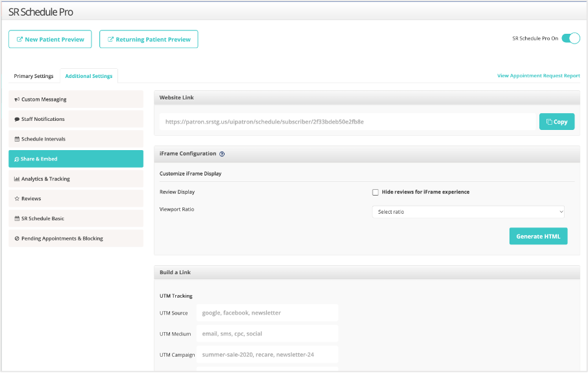Open the Reviews settings section
This screenshot has height=373, width=588.
pyautogui.click(x=76, y=199)
